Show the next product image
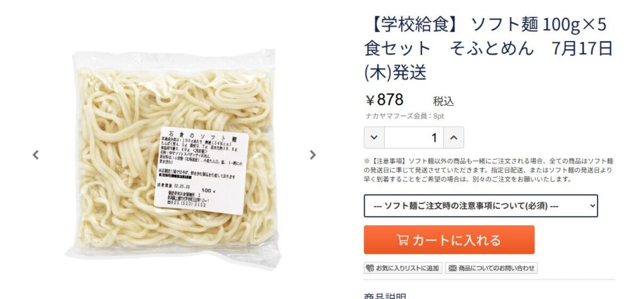 [x=313, y=155]
